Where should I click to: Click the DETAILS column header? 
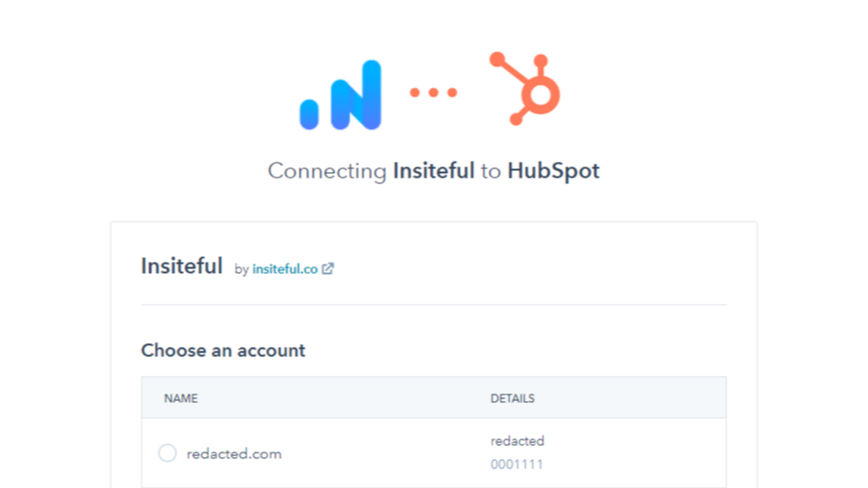[513, 398]
